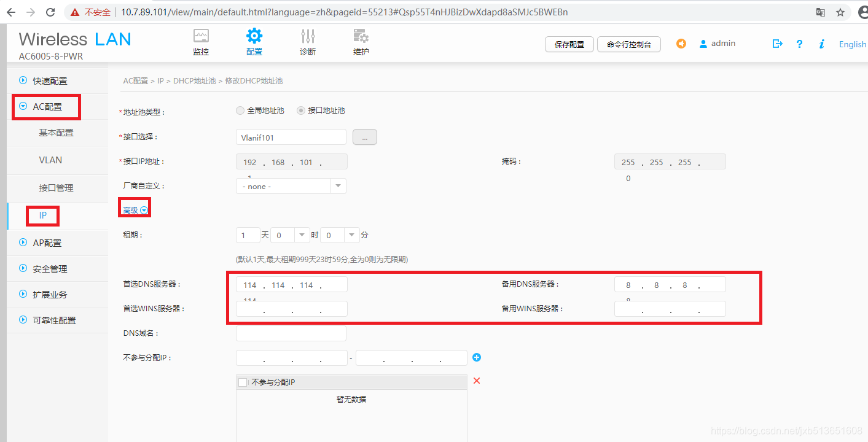Image resolution: width=868 pixels, height=442 pixels.
Task: Click the 首选WINS服务器 address field
Action: (x=292, y=309)
